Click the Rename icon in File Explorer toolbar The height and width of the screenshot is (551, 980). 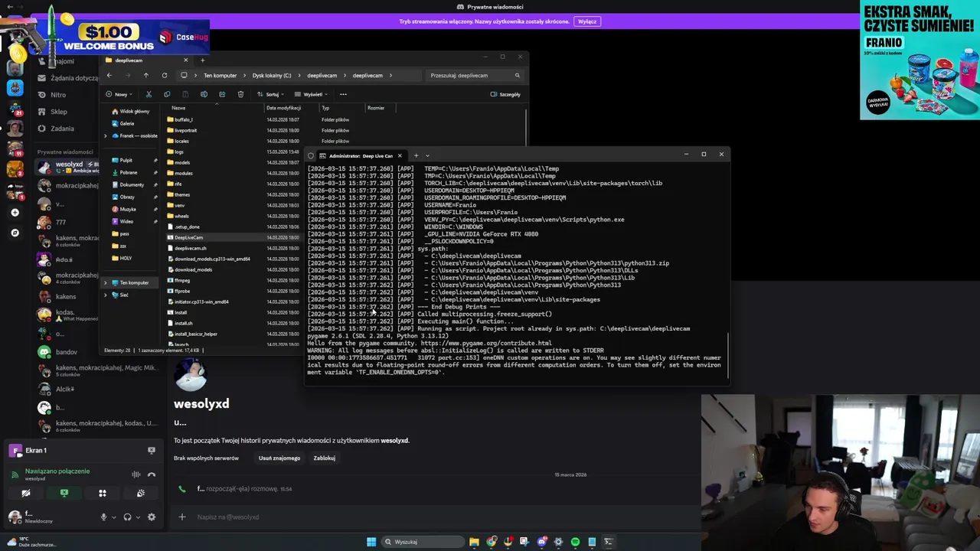204,94
